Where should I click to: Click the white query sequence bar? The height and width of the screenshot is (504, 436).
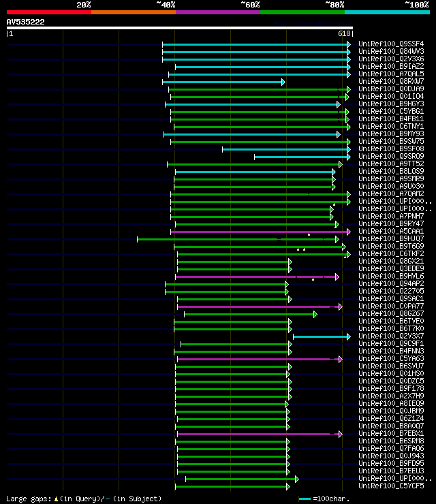[x=180, y=28]
